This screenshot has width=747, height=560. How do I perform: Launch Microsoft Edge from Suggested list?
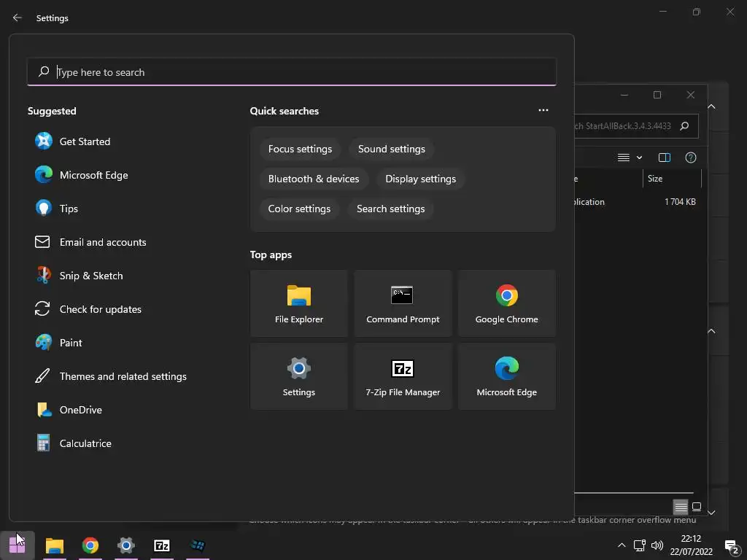[x=81, y=175]
